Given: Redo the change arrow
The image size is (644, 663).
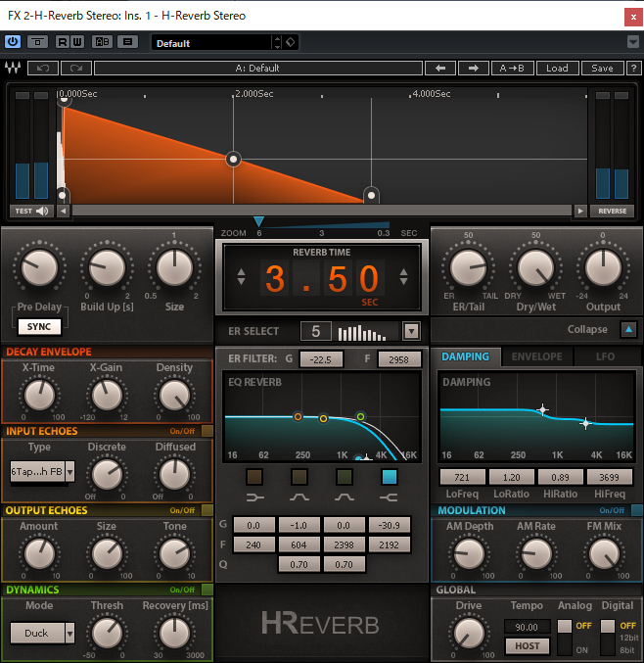Looking at the screenshot, I should (x=76, y=69).
